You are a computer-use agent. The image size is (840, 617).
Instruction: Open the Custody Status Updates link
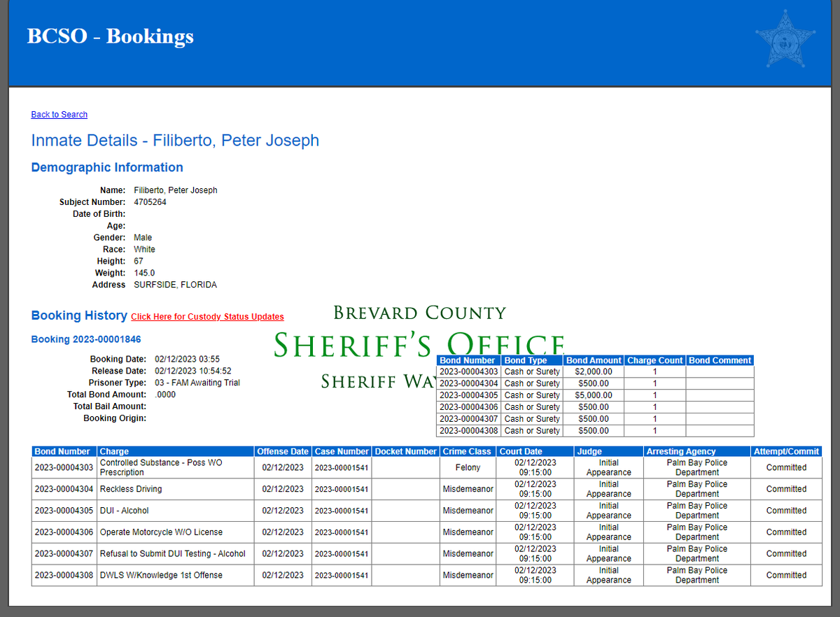(207, 317)
